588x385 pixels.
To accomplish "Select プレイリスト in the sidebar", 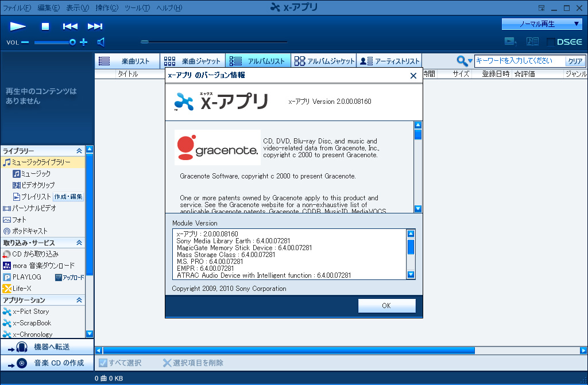I will [x=32, y=196].
